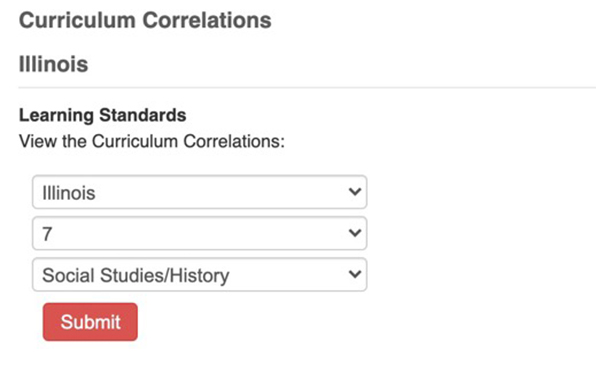
Task: Select the number 7 in the grade selector
Action: [x=47, y=234]
